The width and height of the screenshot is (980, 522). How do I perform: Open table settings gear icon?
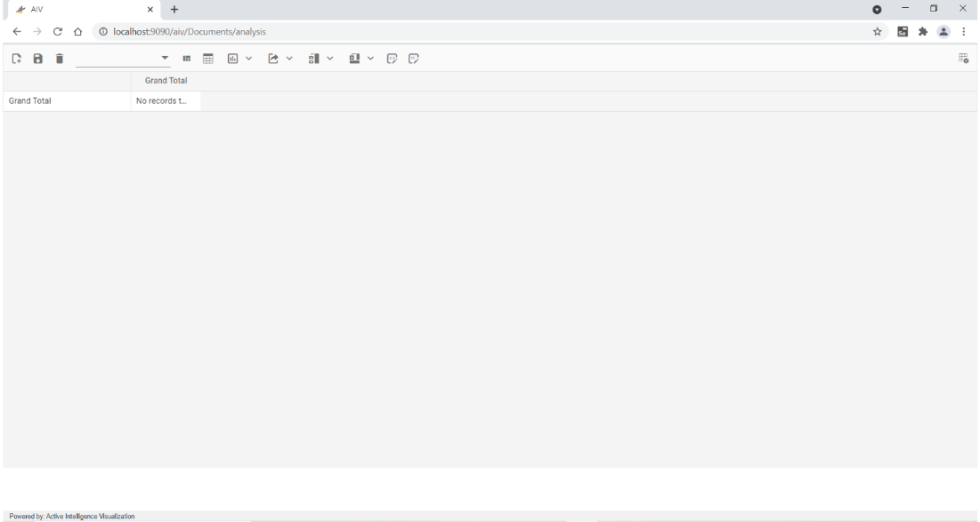964,59
